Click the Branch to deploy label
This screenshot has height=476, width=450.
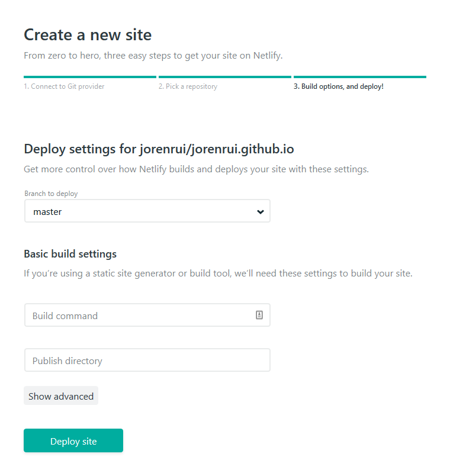tap(51, 194)
